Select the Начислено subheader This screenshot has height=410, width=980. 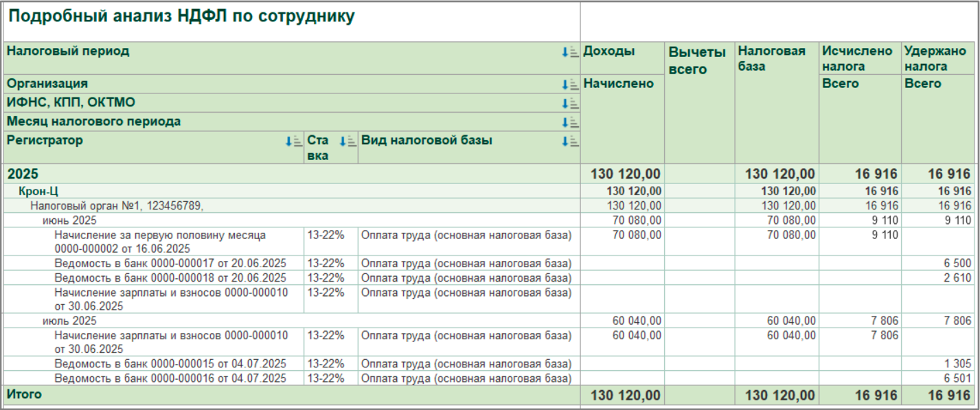[x=622, y=119]
